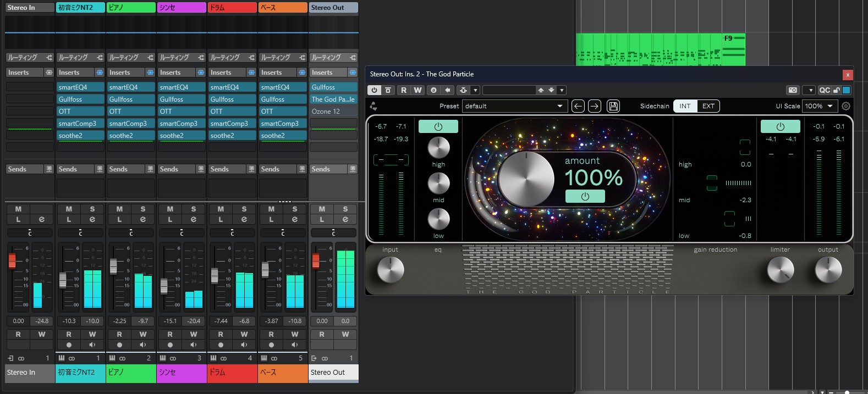
Task: Open the UI Scale 100% dropdown
Action: pos(819,106)
